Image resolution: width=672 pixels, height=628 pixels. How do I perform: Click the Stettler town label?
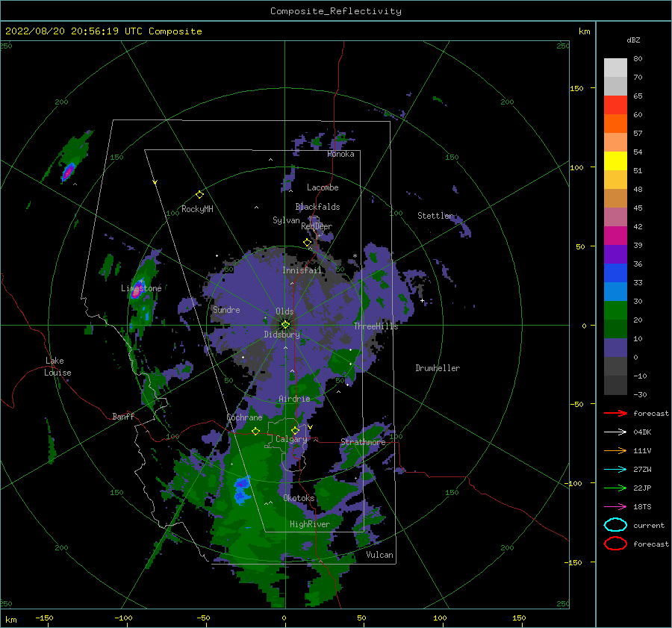[x=435, y=216]
